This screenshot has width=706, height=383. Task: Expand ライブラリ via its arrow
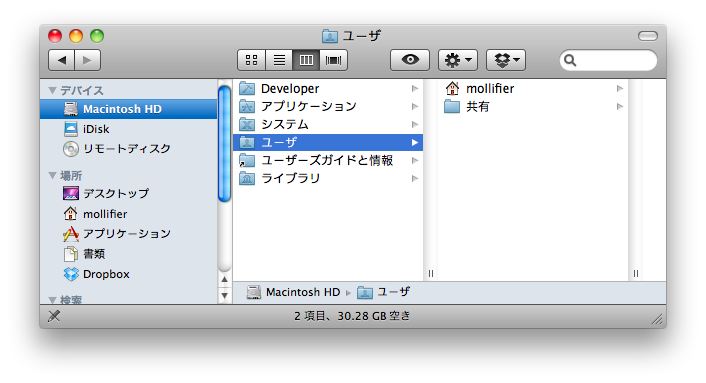click(x=415, y=179)
